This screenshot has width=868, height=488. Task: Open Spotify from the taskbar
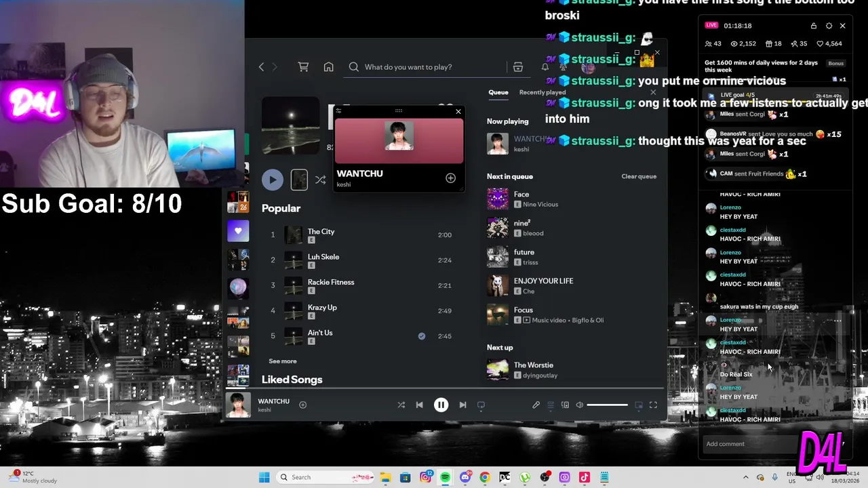click(445, 477)
